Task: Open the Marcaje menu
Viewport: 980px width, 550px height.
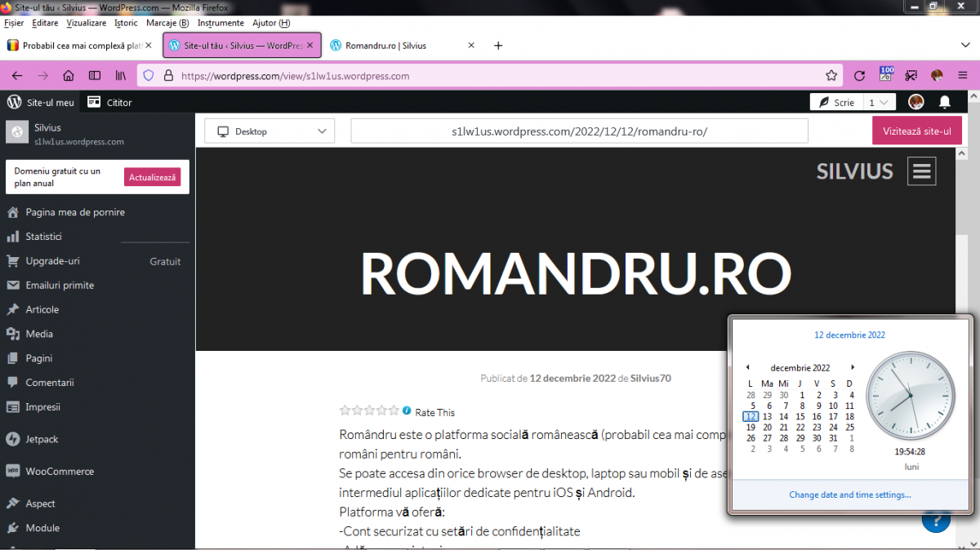Action: tap(167, 23)
